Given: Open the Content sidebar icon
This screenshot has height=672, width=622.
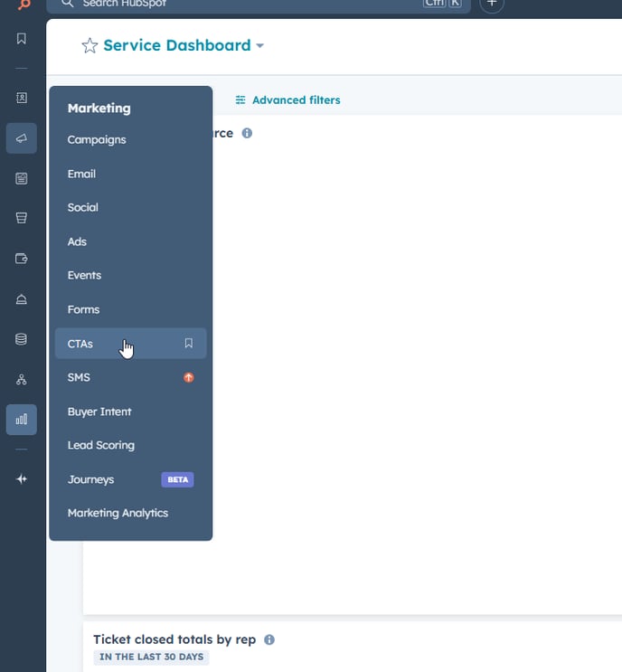Looking at the screenshot, I should click(22, 178).
